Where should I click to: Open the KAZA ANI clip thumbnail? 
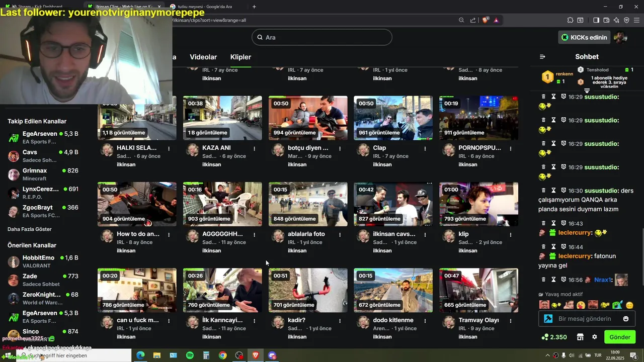pyautogui.click(x=222, y=118)
